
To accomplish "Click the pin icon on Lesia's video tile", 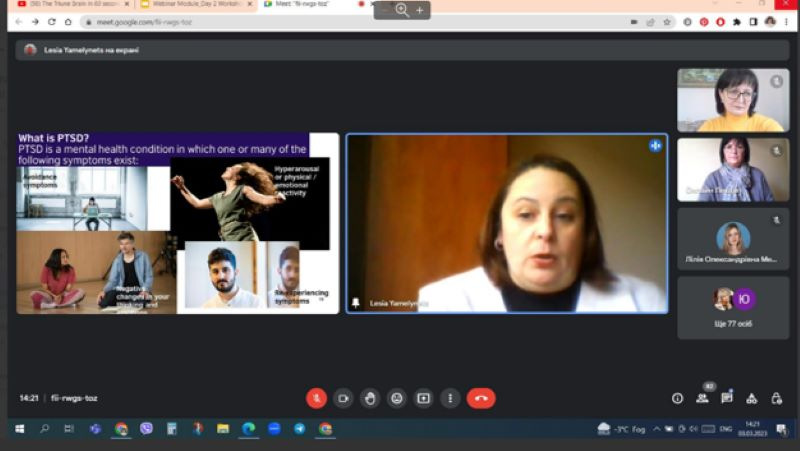I will 356,303.
